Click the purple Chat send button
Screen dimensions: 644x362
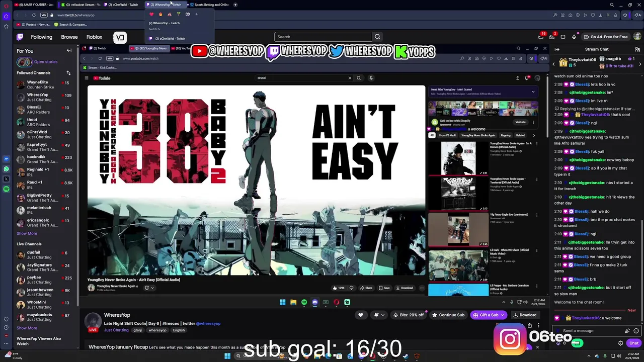(x=633, y=343)
